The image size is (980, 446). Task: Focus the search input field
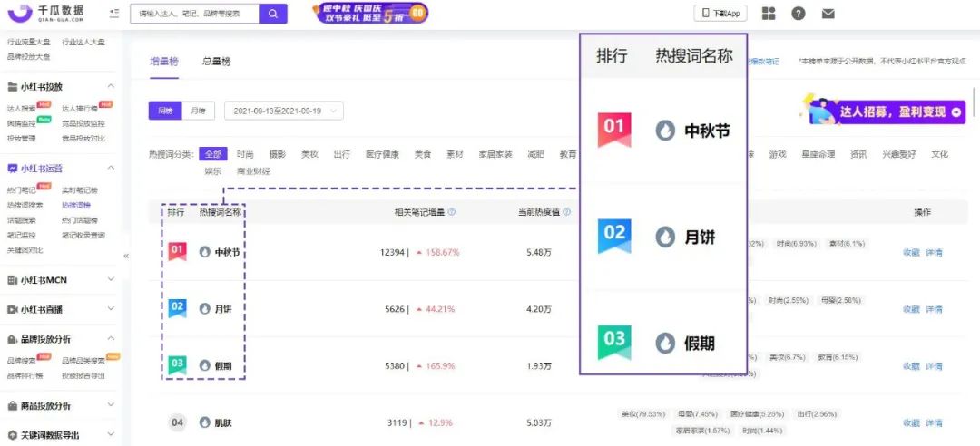pos(194,13)
